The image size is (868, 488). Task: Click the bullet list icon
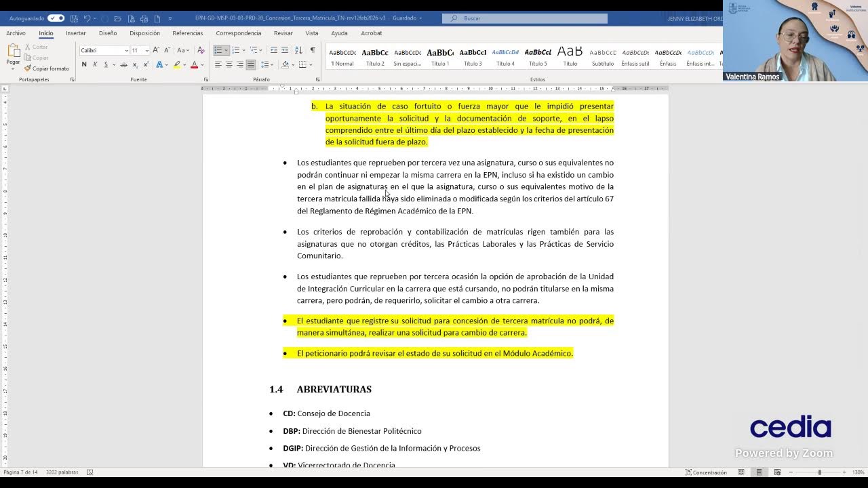pyautogui.click(x=218, y=50)
